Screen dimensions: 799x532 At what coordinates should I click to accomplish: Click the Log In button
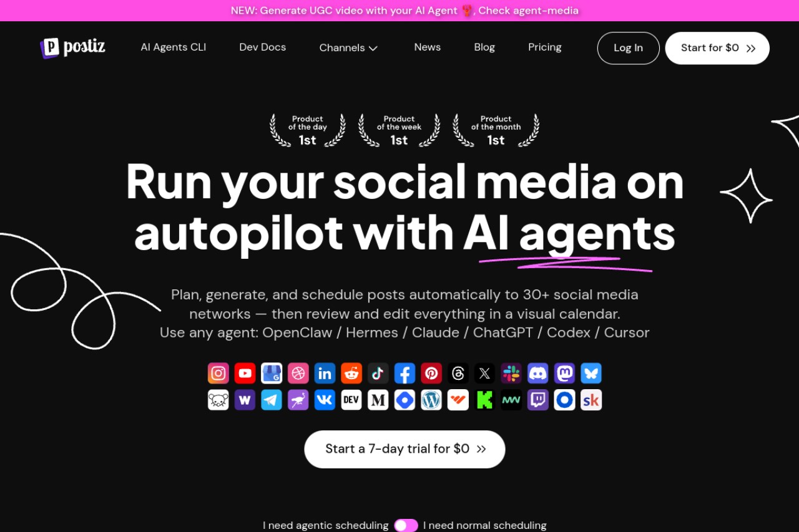629,48
